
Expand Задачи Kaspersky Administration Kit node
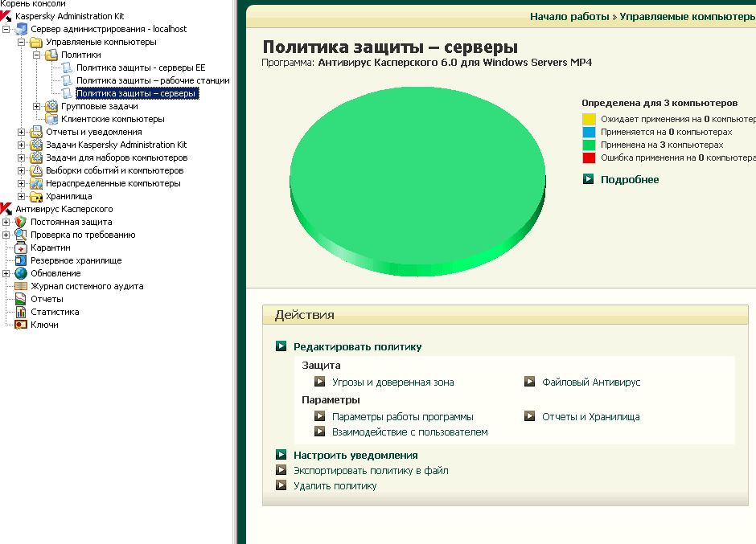click(x=21, y=145)
